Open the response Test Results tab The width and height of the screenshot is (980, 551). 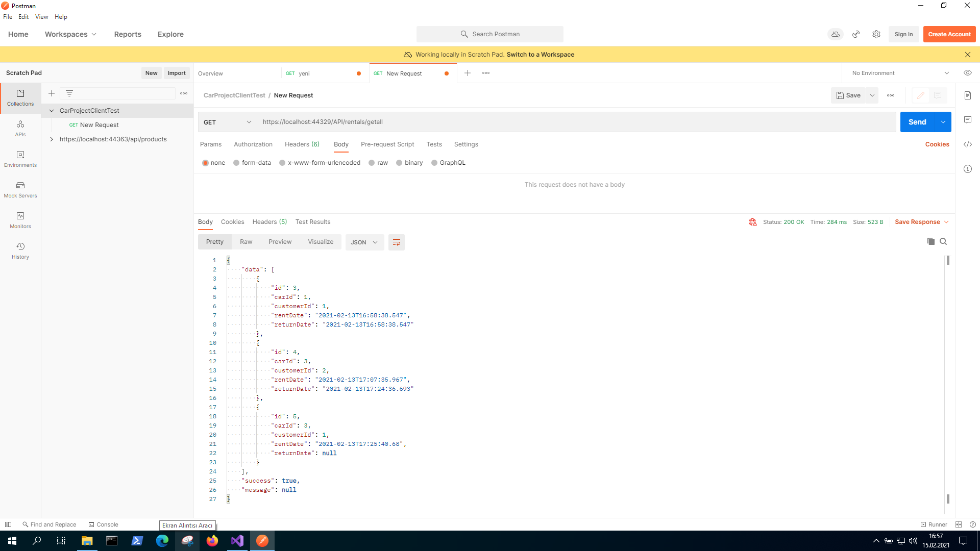click(313, 222)
